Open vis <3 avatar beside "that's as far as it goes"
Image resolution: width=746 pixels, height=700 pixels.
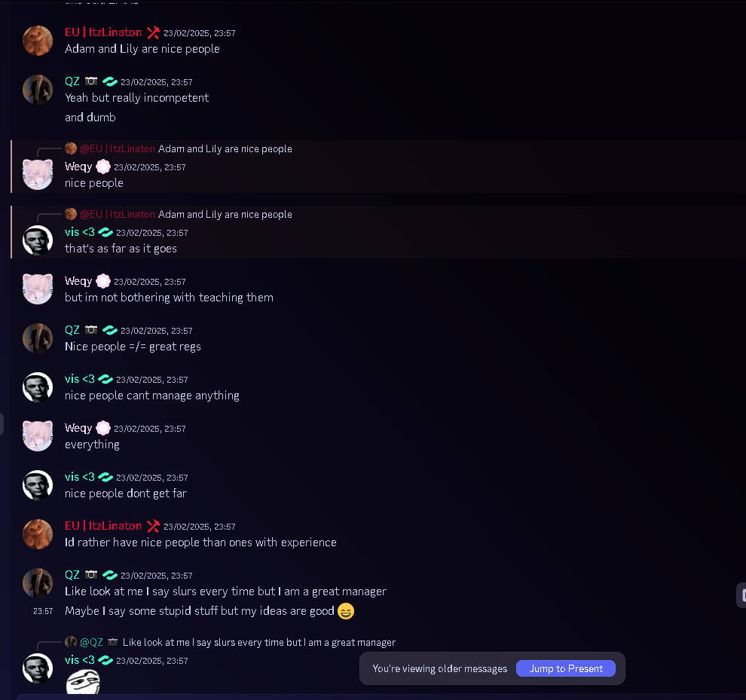(x=38, y=240)
